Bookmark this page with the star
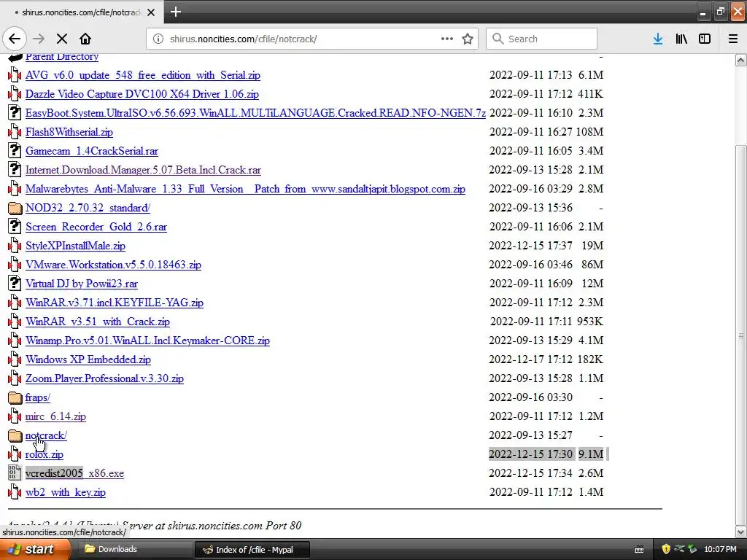 [x=468, y=39]
